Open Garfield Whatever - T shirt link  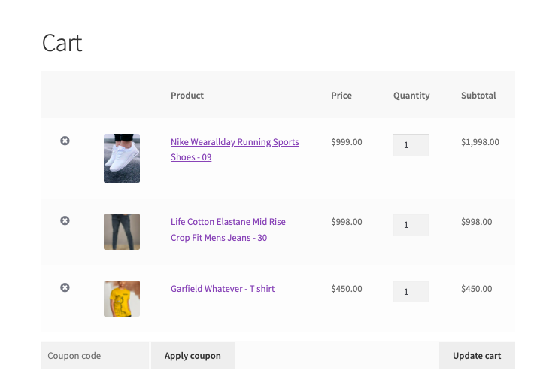click(223, 289)
